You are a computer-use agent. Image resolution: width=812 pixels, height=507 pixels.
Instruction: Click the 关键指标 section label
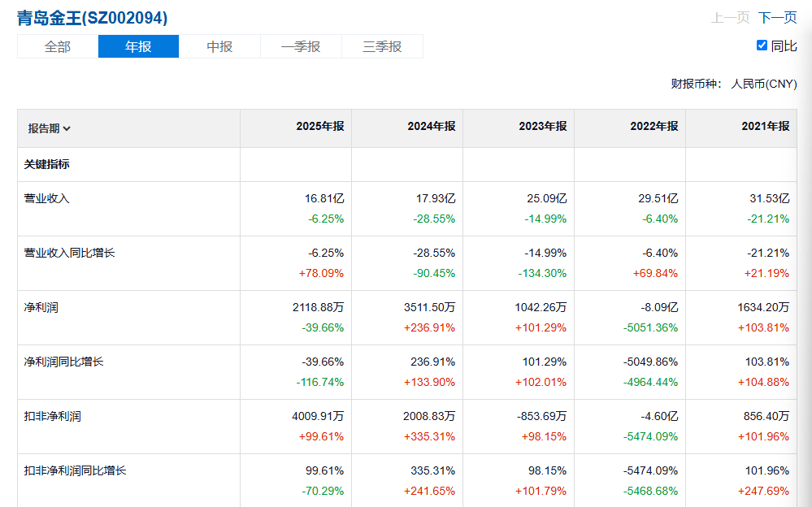point(46,165)
